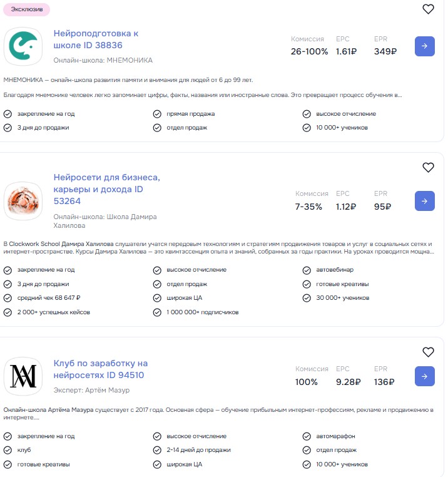
Task: Click check icon beside прямая продажа
Action: 157,114
